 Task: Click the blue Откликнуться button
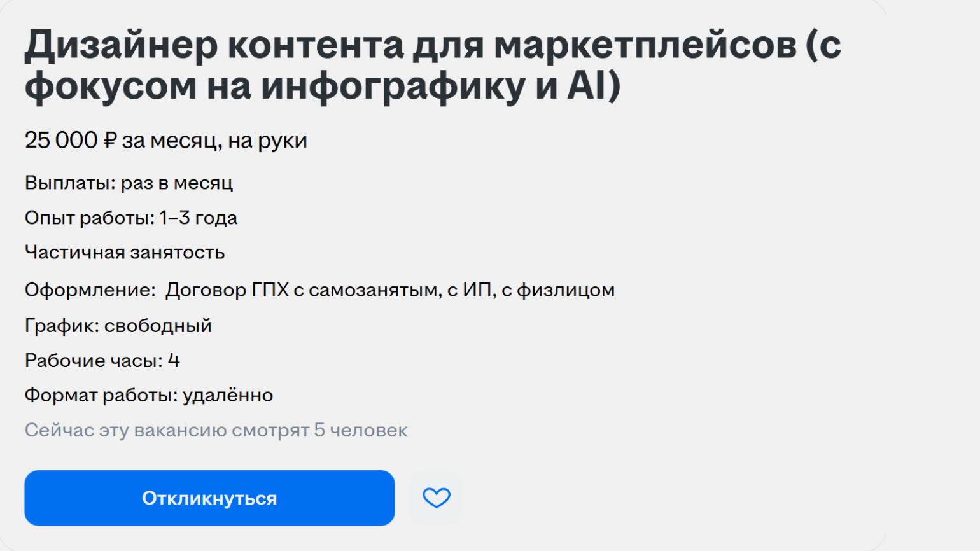[209, 498]
